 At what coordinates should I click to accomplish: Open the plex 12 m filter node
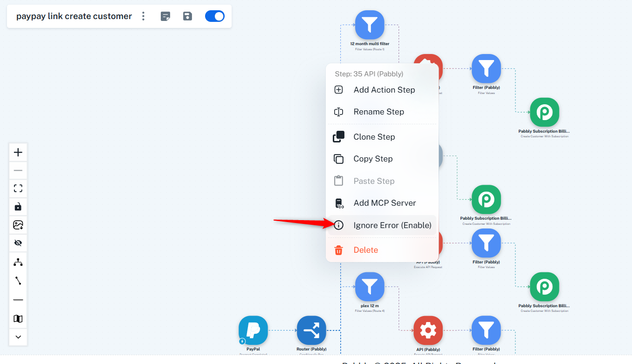click(x=370, y=287)
